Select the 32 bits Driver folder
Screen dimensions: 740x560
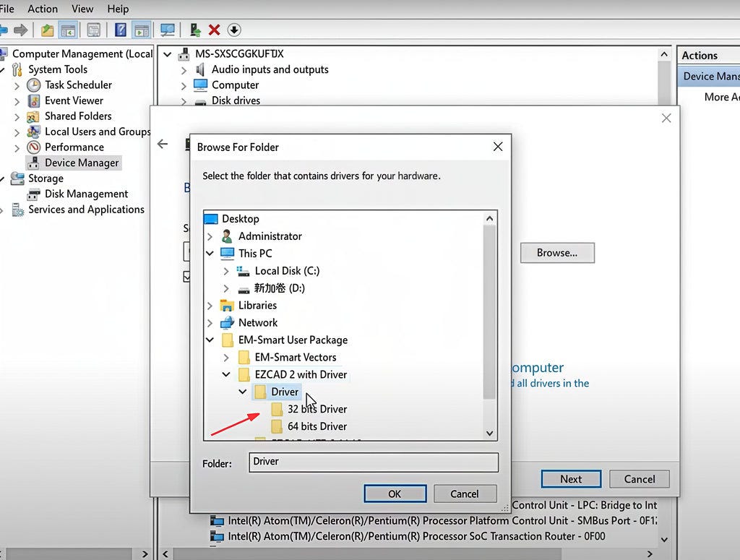pos(317,409)
